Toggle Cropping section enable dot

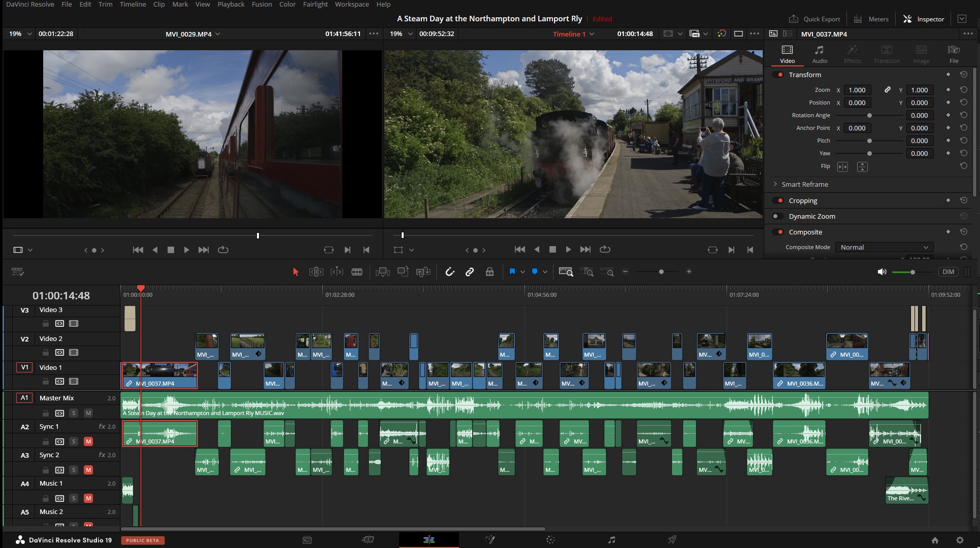click(779, 200)
